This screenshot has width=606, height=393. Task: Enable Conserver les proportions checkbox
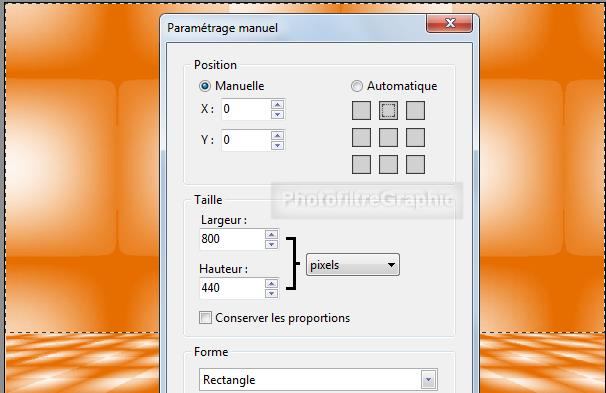[205, 318]
